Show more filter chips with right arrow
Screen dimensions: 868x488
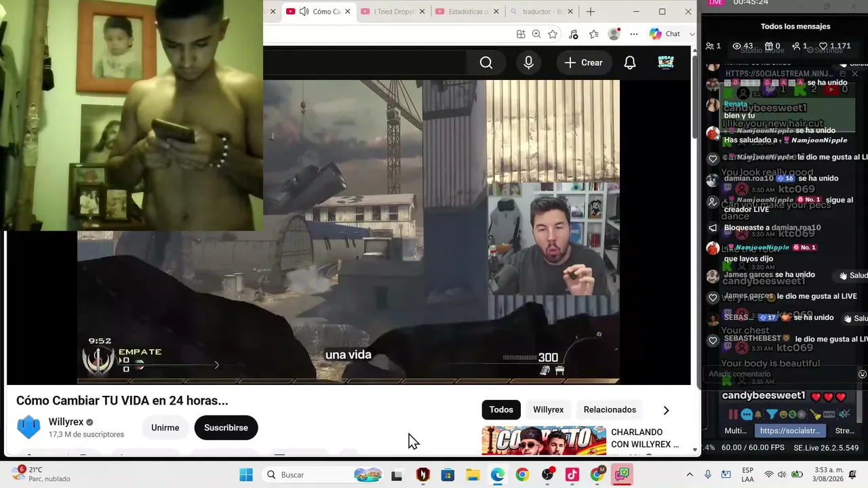pyautogui.click(x=666, y=410)
